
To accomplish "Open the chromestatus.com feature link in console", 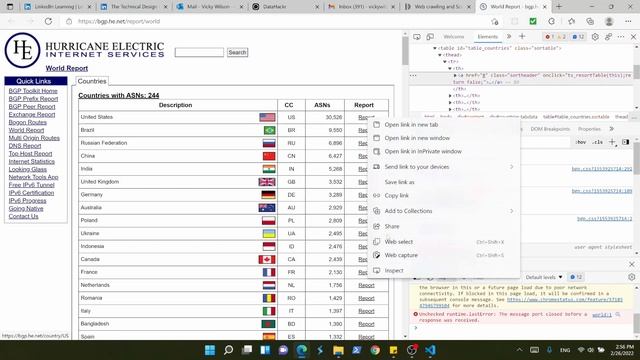I will [564, 300].
